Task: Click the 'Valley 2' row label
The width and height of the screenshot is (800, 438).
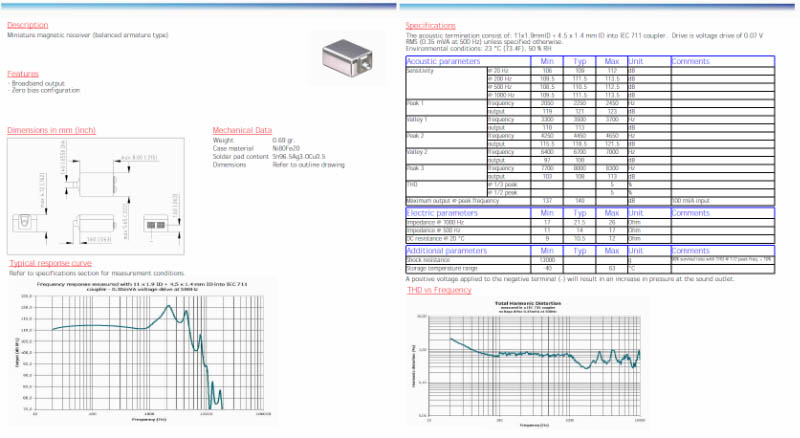Action: (x=417, y=152)
